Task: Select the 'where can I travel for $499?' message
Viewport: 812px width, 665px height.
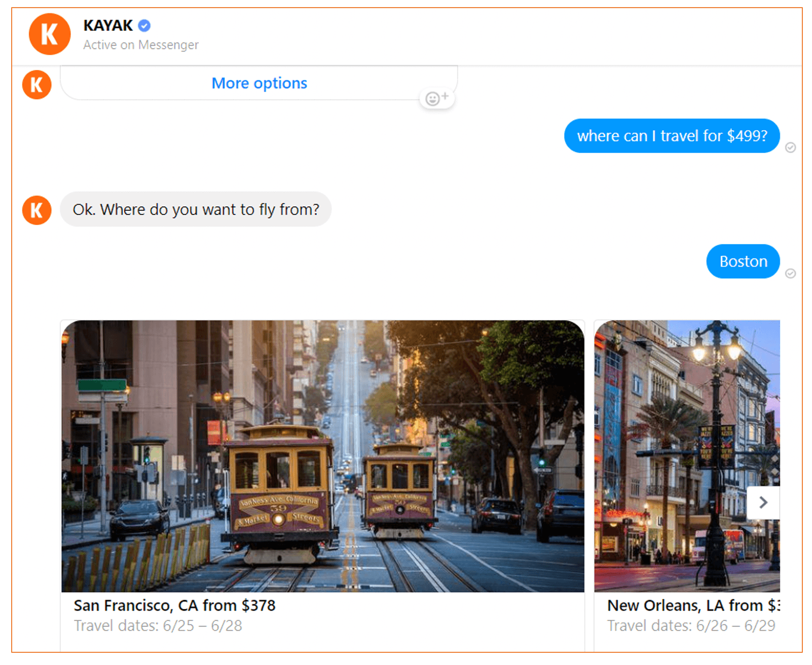Action: click(671, 136)
